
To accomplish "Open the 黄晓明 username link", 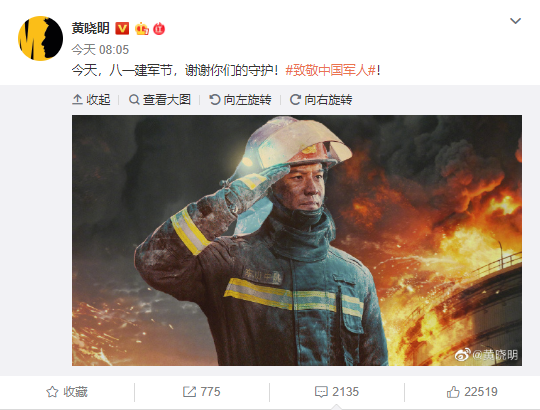I will [91, 28].
